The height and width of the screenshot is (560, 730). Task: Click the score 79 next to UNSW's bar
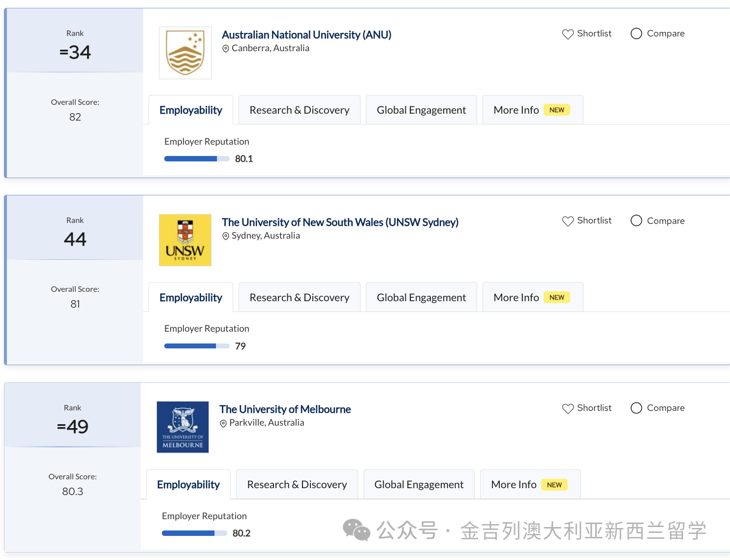click(x=241, y=346)
